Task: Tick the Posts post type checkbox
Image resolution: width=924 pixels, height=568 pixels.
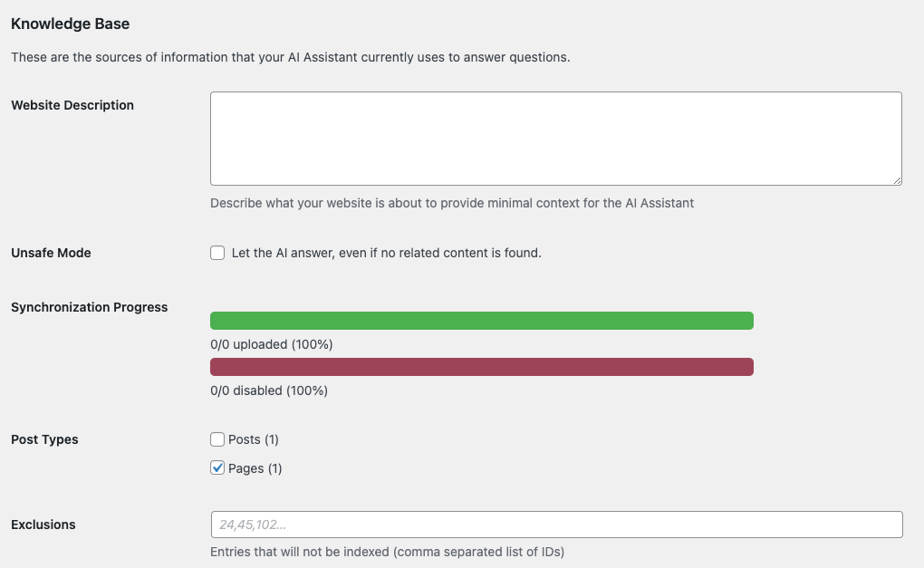Action: (x=217, y=439)
